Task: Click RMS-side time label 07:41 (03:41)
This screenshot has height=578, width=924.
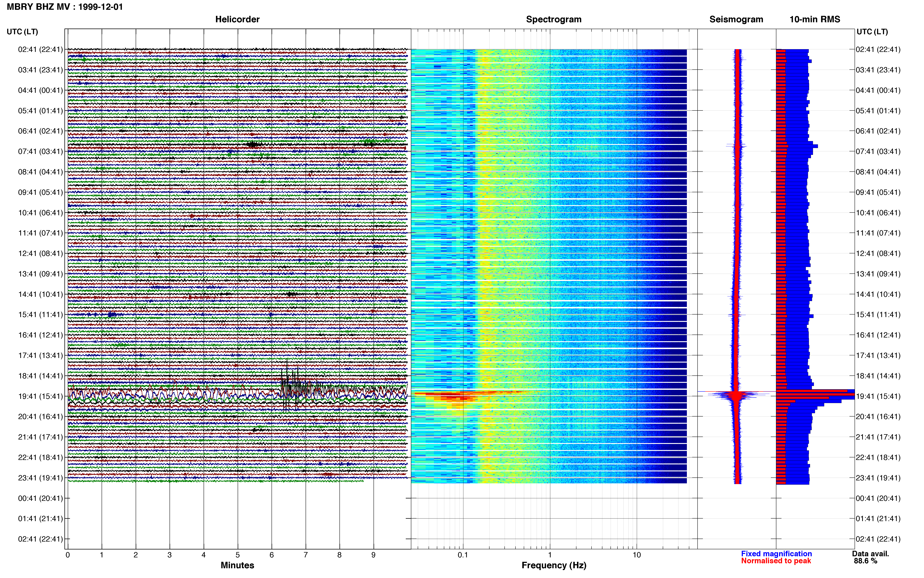Action: 878,151
